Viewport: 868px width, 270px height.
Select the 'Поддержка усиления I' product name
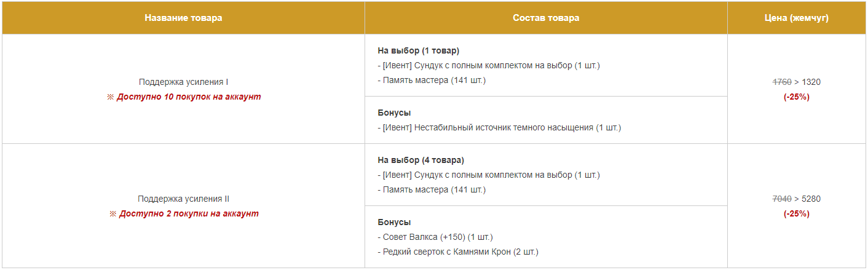click(x=184, y=82)
